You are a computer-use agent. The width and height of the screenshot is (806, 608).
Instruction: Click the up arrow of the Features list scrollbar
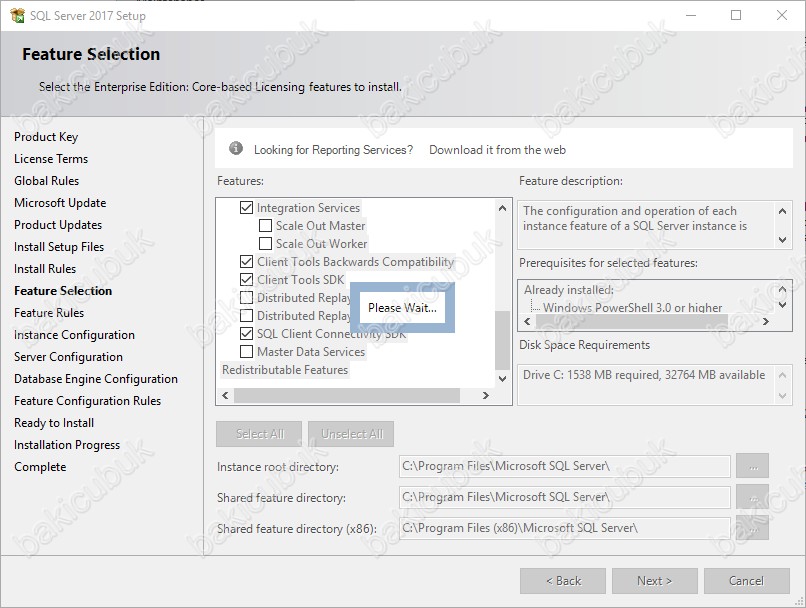(x=502, y=208)
